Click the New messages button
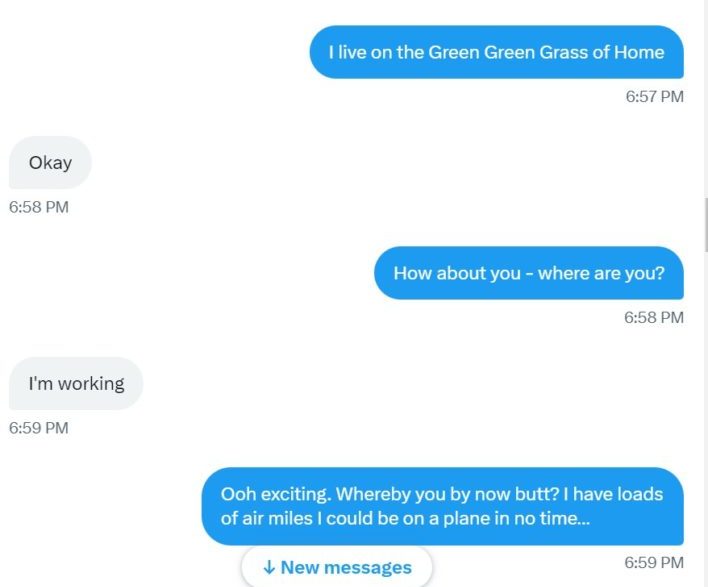The image size is (708, 587). (x=336, y=567)
